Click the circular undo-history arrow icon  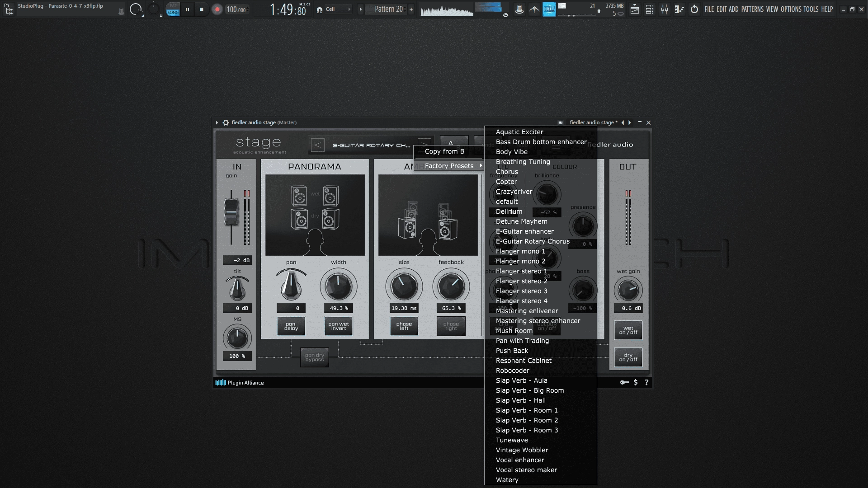tap(694, 9)
